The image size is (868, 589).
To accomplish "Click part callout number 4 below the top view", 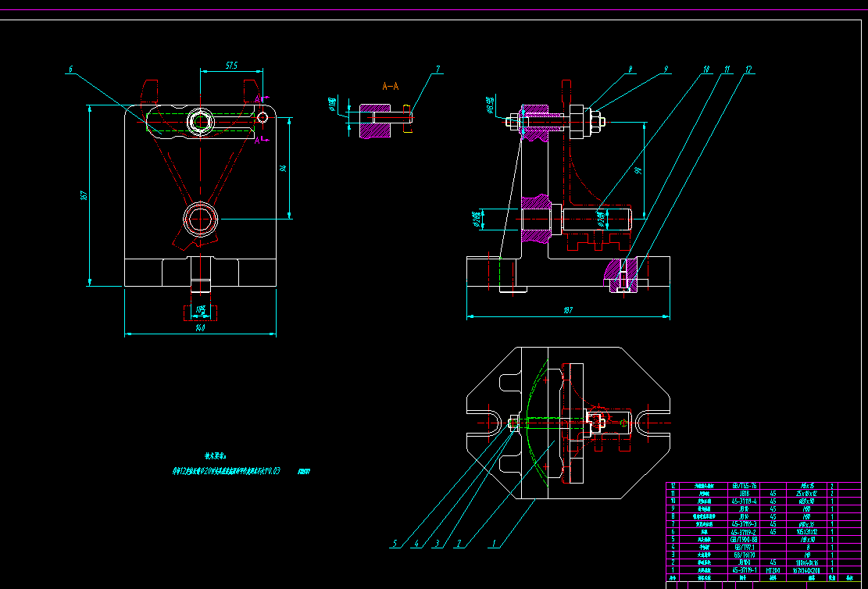I will pyautogui.click(x=416, y=544).
